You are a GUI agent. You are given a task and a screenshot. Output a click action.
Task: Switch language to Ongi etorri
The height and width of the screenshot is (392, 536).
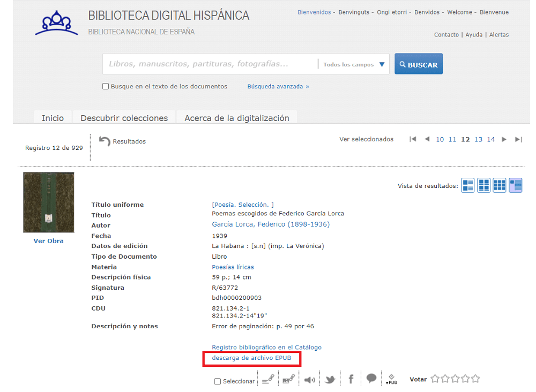point(392,12)
